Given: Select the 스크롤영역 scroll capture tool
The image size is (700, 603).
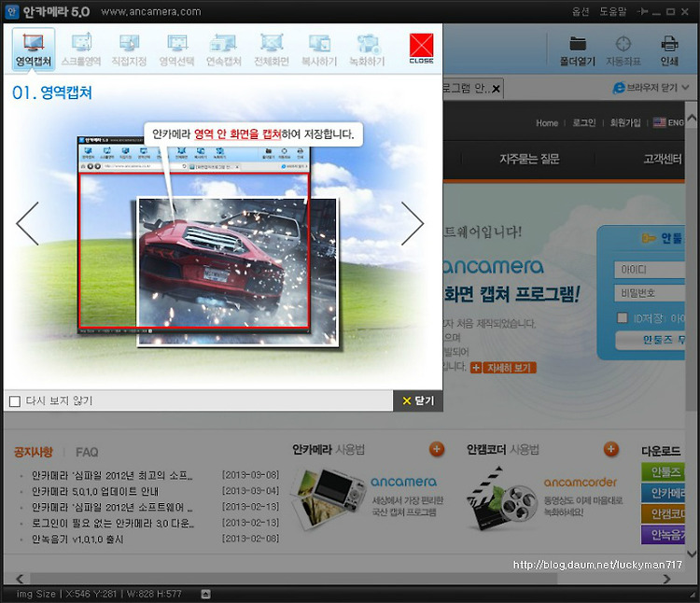Looking at the screenshot, I should coord(81,49).
